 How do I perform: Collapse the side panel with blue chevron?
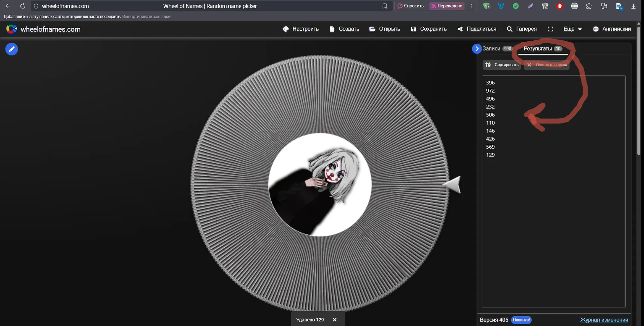[477, 49]
